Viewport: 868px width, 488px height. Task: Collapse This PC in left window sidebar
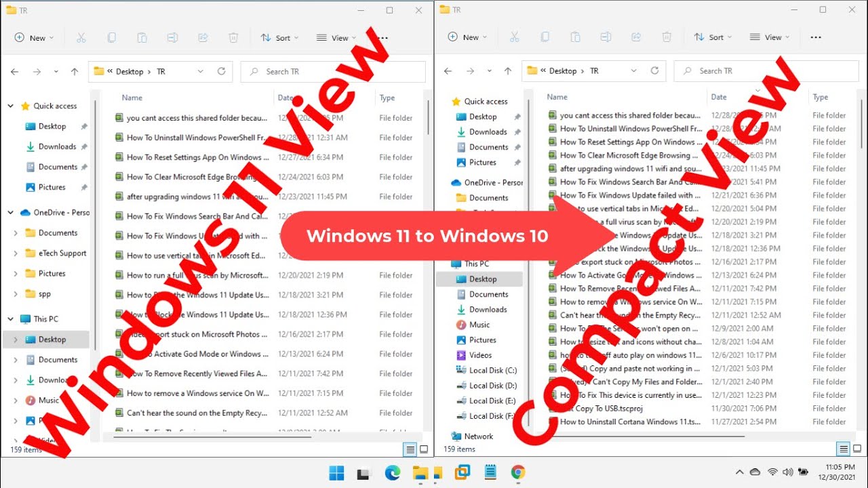pos(11,319)
